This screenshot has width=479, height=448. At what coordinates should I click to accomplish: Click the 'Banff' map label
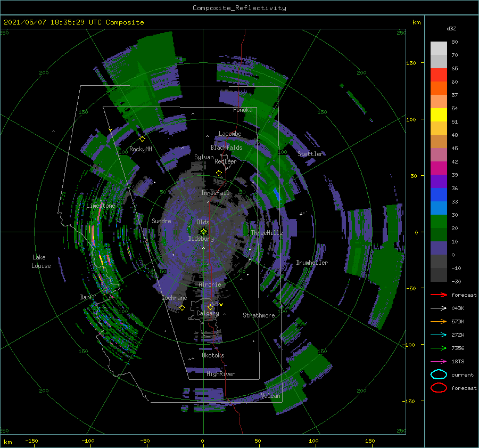click(88, 297)
